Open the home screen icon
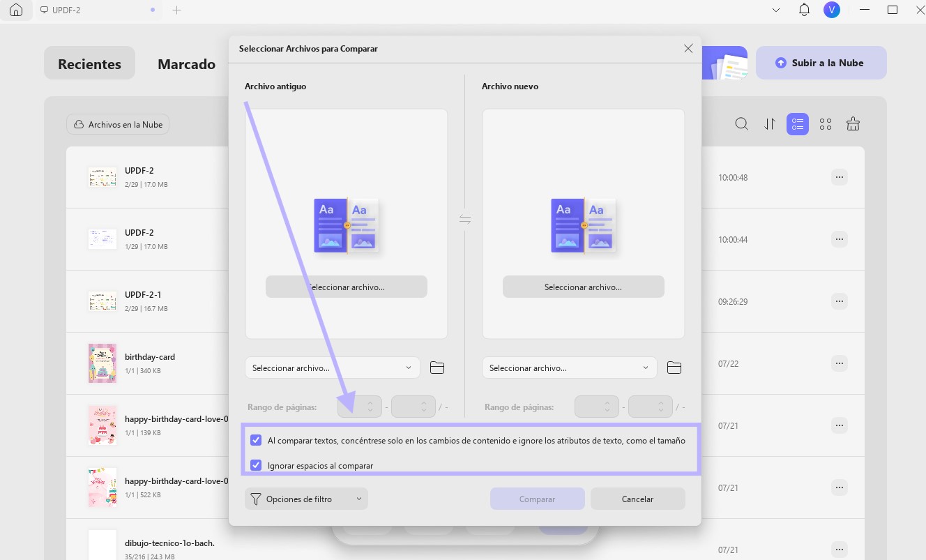Screen dimensions: 926x560 pos(16,10)
